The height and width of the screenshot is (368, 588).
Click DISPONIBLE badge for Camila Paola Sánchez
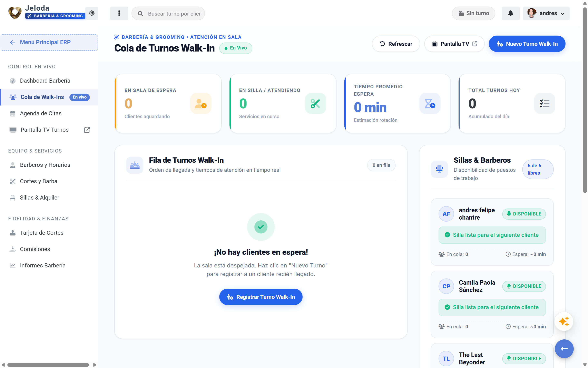point(524,286)
